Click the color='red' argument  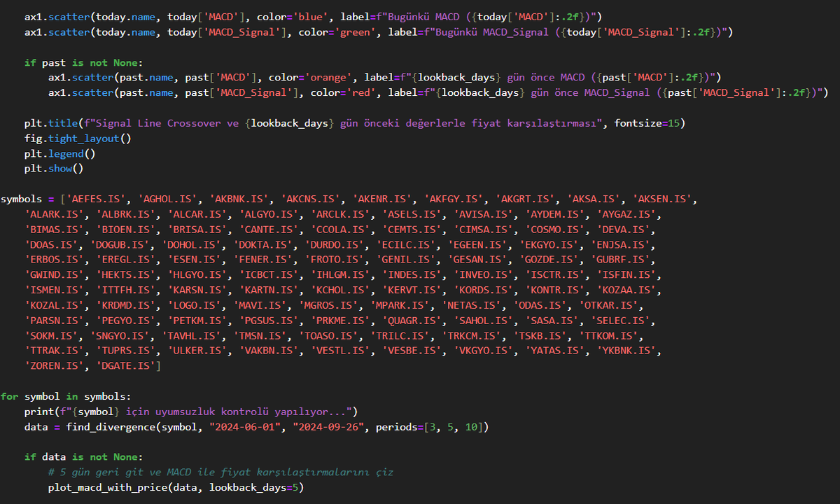(344, 93)
